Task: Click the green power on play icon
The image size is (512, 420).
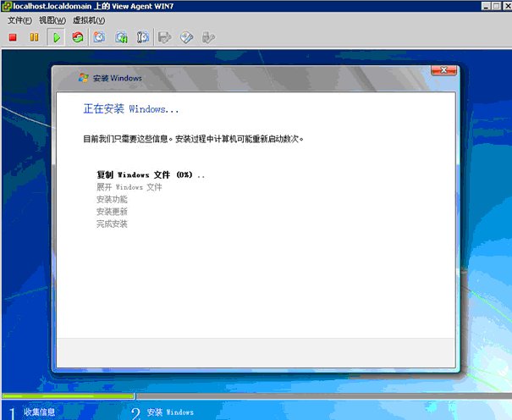Action: pos(56,37)
